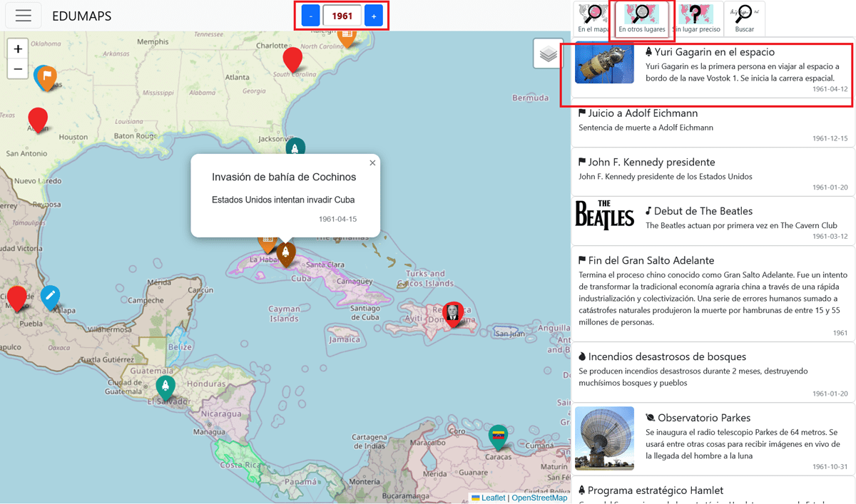Increase the year with the plus button
This screenshot has height=504, width=856.
[374, 16]
